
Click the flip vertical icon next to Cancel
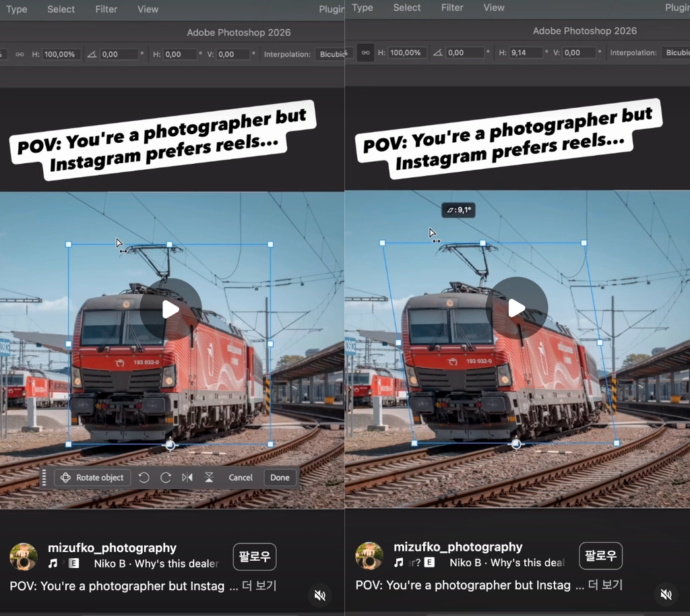click(209, 477)
